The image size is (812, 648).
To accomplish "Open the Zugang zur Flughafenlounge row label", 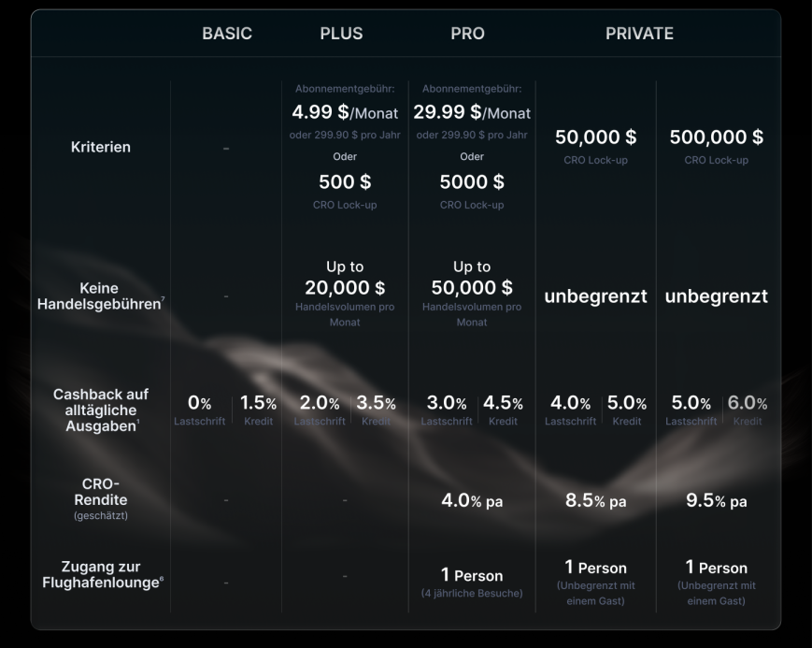I will pos(101,575).
